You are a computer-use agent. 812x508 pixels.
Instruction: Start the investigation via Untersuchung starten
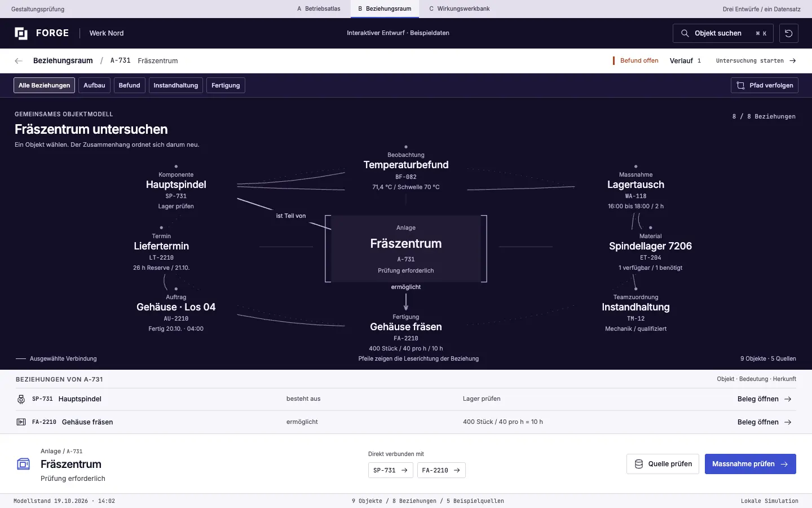point(756,61)
